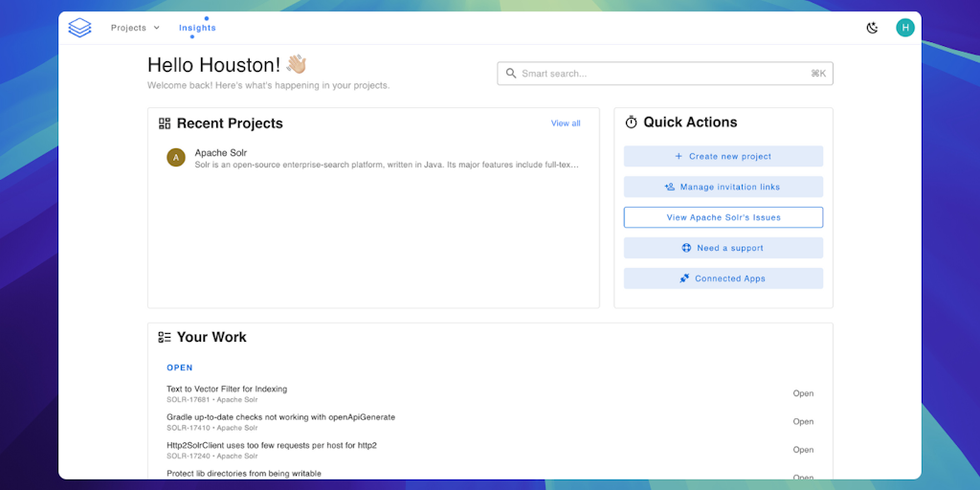
Task: Focus the Smart search field
Action: [665, 74]
